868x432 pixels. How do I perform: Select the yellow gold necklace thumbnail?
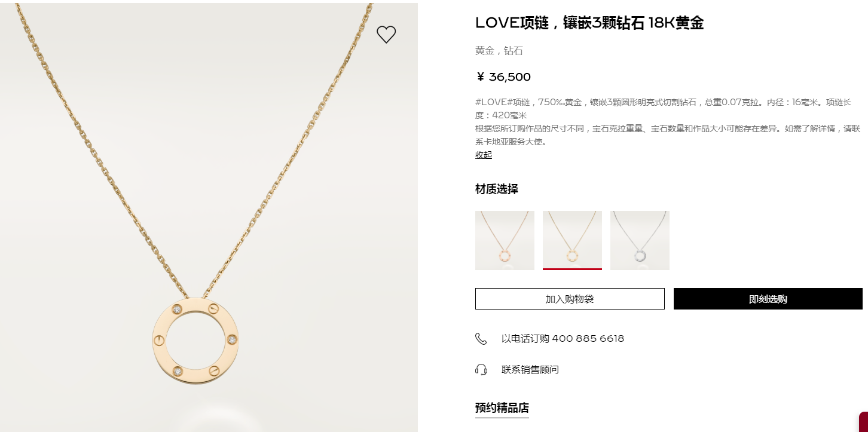point(572,240)
